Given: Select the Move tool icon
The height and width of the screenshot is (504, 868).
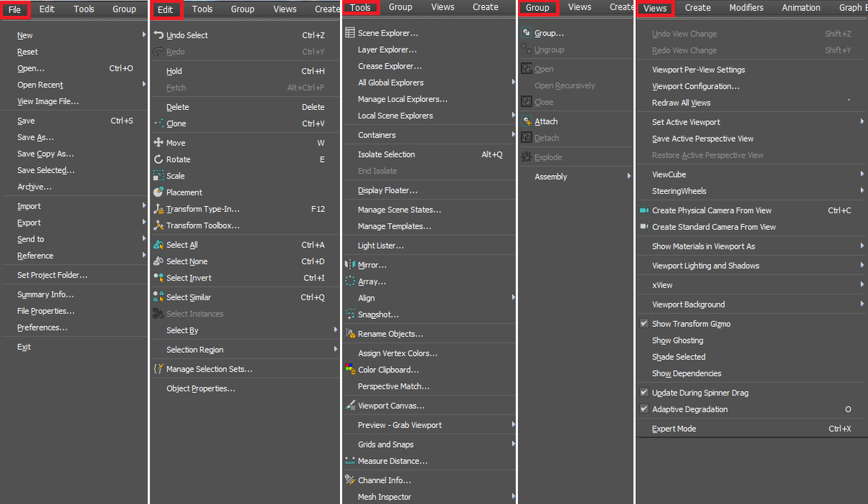Looking at the screenshot, I should click(x=158, y=143).
